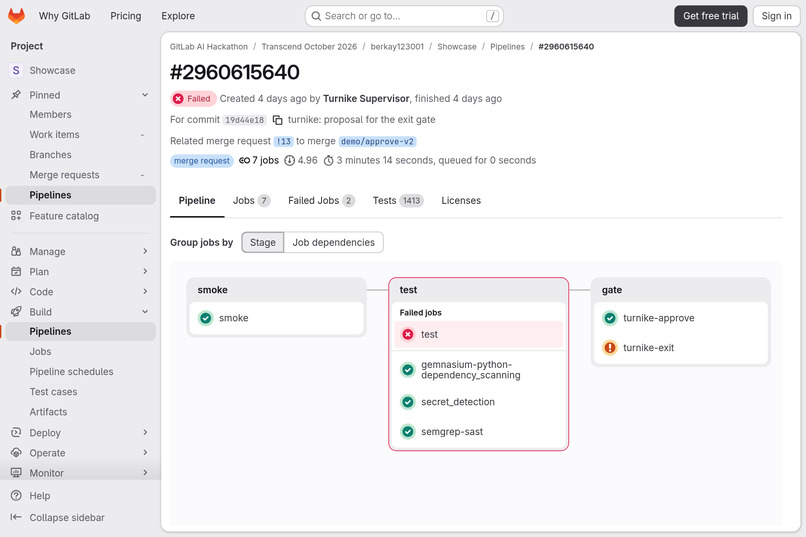Viewport: 806px width, 537px height.
Task: Click the Sign in button
Action: tap(776, 16)
